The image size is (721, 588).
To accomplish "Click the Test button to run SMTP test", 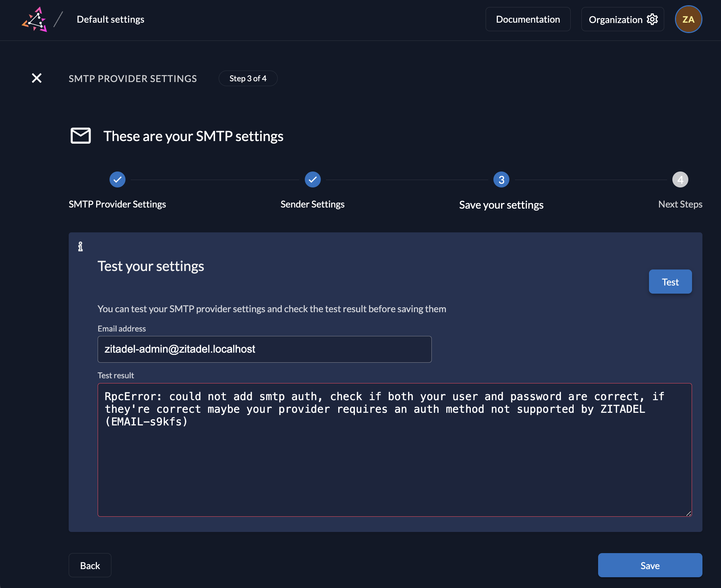I will pyautogui.click(x=670, y=281).
